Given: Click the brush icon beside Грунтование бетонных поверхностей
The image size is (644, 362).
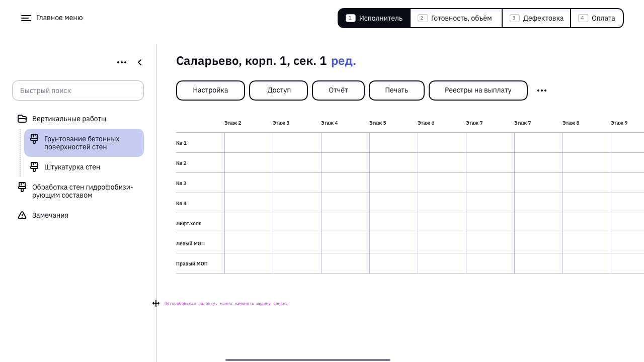Looking at the screenshot, I should (x=34, y=138).
